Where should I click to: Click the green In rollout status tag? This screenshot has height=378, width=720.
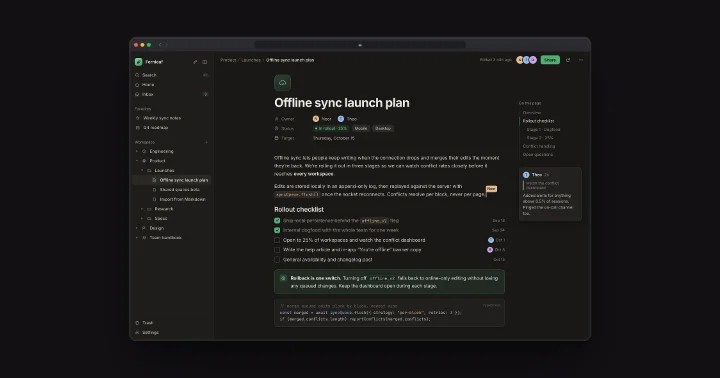tap(331, 129)
